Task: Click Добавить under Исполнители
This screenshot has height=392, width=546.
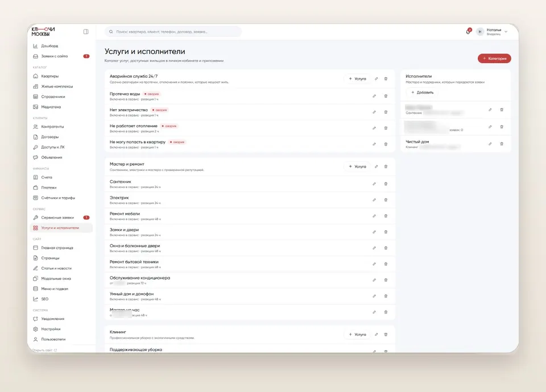Action: click(x=423, y=93)
